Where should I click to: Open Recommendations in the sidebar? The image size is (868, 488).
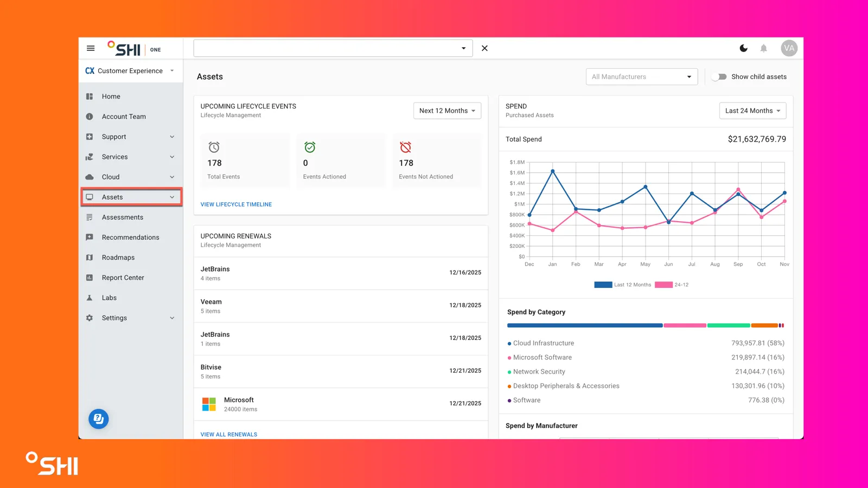[131, 237]
